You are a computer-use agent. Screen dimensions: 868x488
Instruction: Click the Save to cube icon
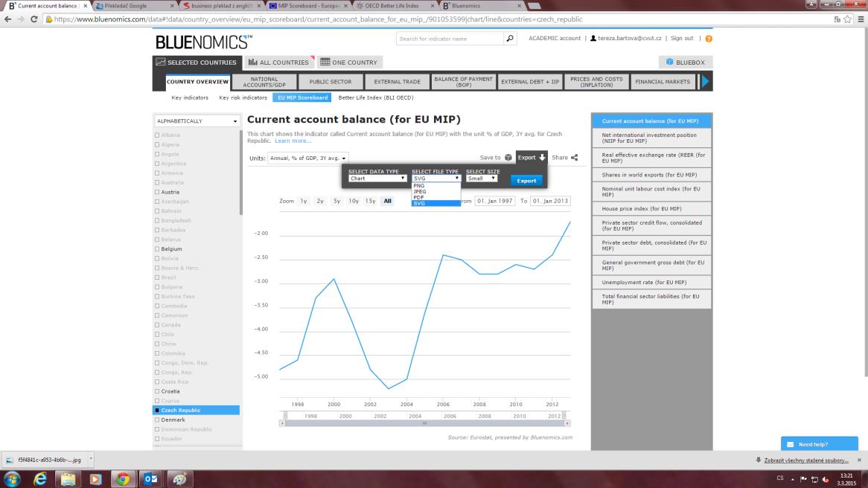[508, 158]
